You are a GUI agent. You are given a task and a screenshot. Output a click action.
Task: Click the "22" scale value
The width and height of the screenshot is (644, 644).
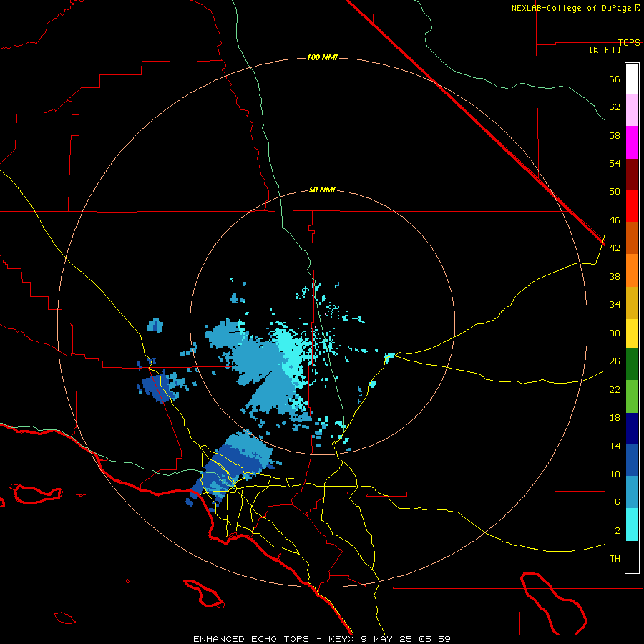tap(615, 390)
